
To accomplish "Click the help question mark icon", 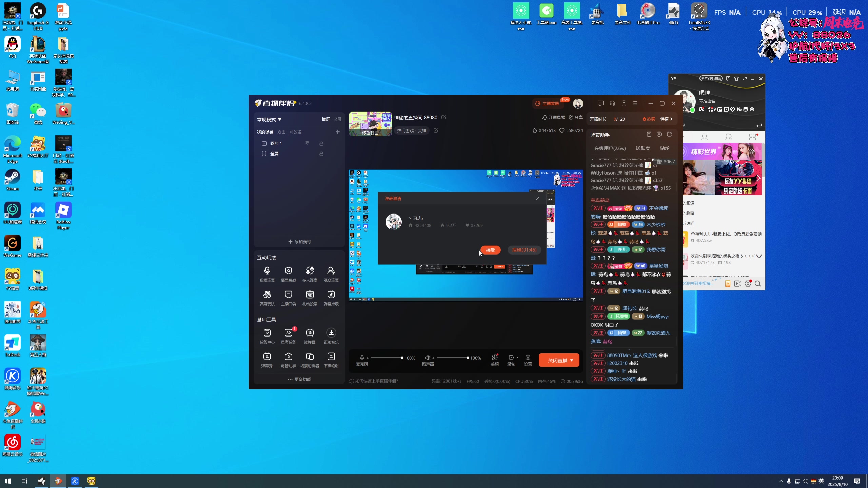I will pyautogui.click(x=624, y=103).
